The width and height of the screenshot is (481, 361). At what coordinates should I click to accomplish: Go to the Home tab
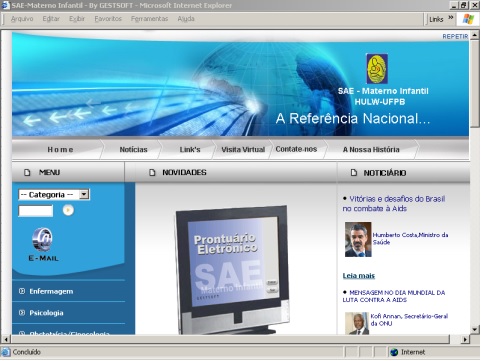click(x=60, y=149)
